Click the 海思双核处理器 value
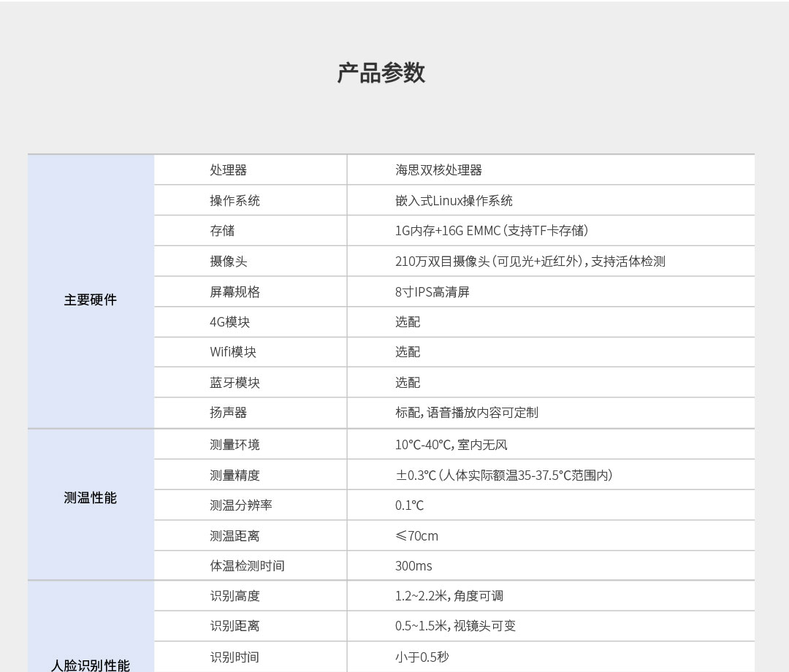This screenshot has width=789, height=672. (438, 170)
